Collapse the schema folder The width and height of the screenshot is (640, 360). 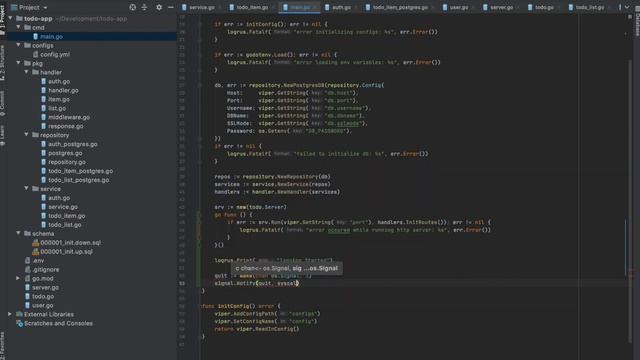tap(18, 233)
